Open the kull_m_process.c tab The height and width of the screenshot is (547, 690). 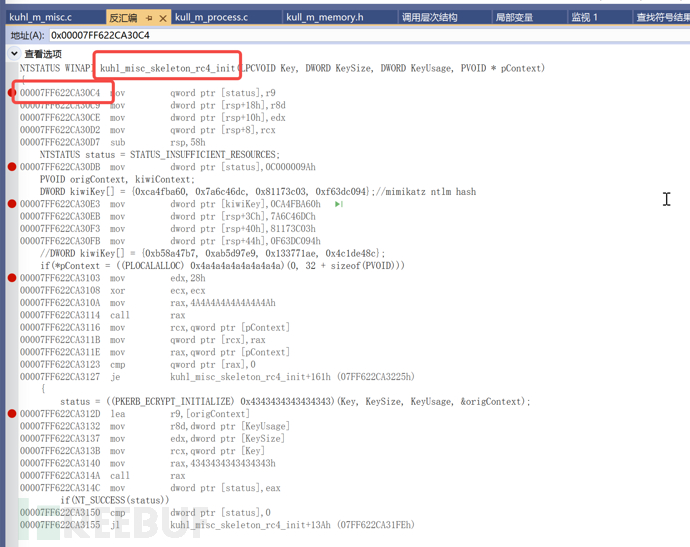pyautogui.click(x=211, y=17)
